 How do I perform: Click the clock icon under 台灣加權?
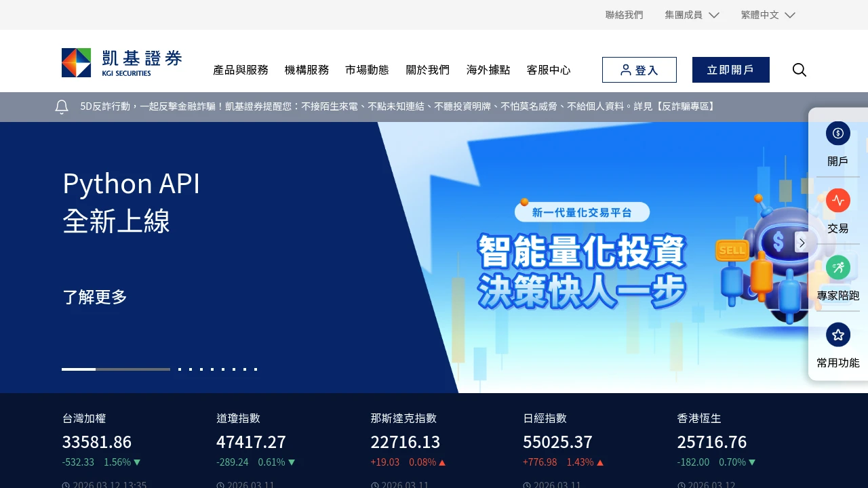[x=66, y=485]
